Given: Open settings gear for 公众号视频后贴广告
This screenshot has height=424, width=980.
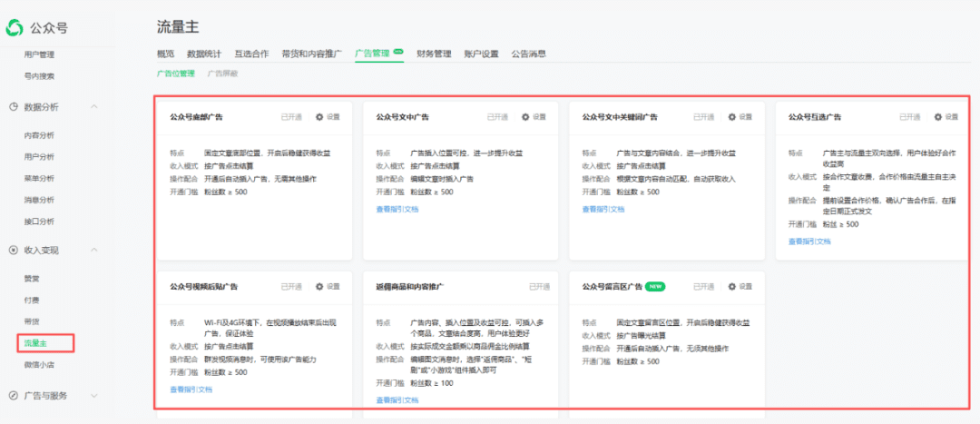Looking at the screenshot, I should (319, 287).
